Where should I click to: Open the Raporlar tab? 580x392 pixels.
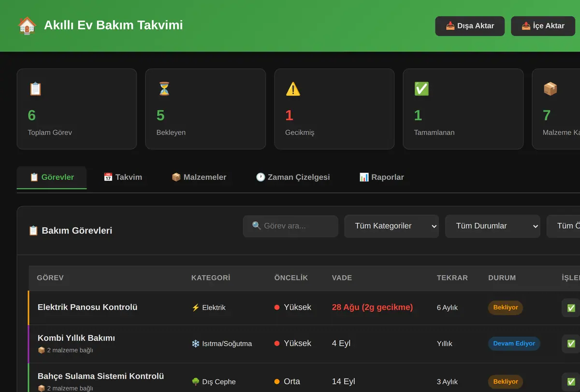coord(381,177)
